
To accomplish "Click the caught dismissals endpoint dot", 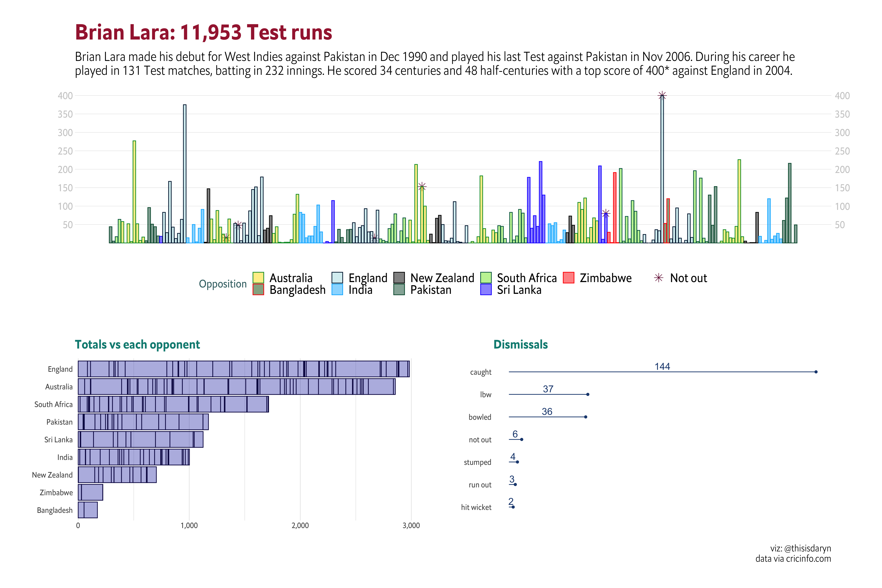I will tap(816, 372).
